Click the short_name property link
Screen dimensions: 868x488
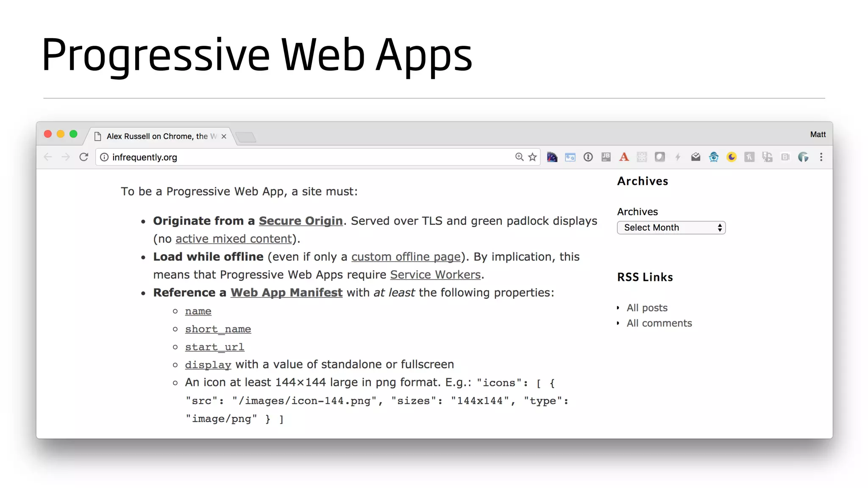pyautogui.click(x=218, y=329)
